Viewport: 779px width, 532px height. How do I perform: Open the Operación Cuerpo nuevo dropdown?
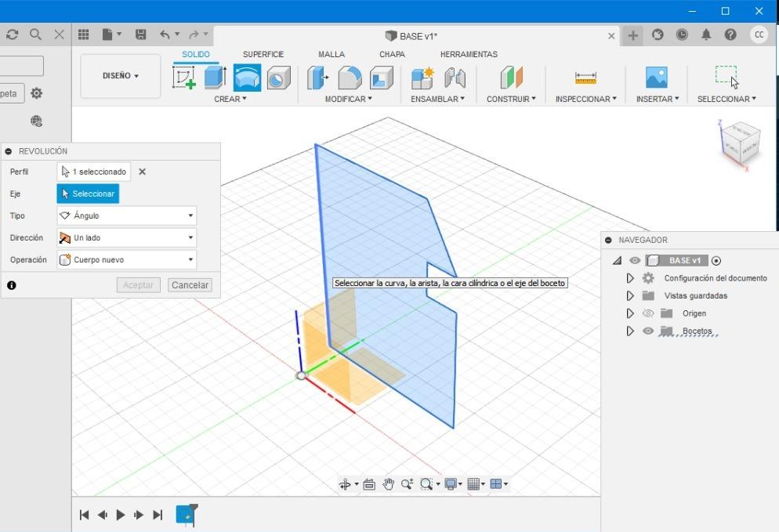pos(127,259)
